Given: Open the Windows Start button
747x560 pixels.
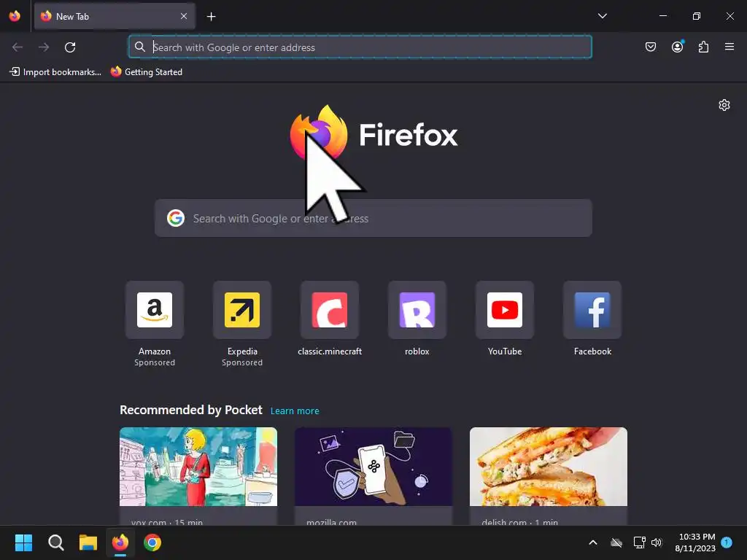Looking at the screenshot, I should click(23, 542).
